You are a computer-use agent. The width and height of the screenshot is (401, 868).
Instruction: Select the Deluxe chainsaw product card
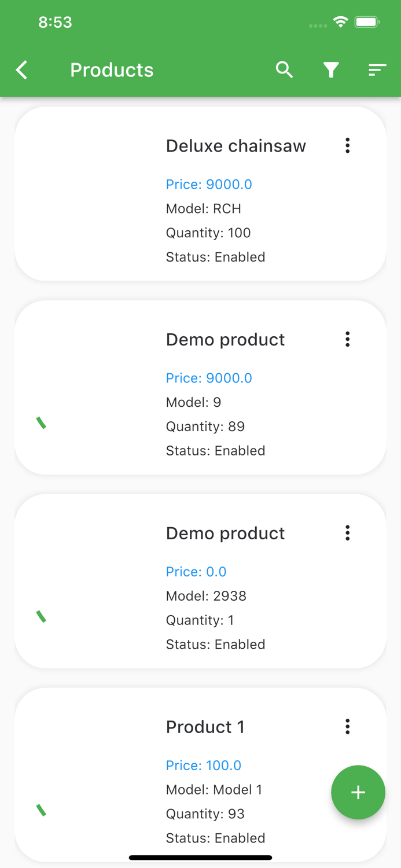click(x=200, y=194)
